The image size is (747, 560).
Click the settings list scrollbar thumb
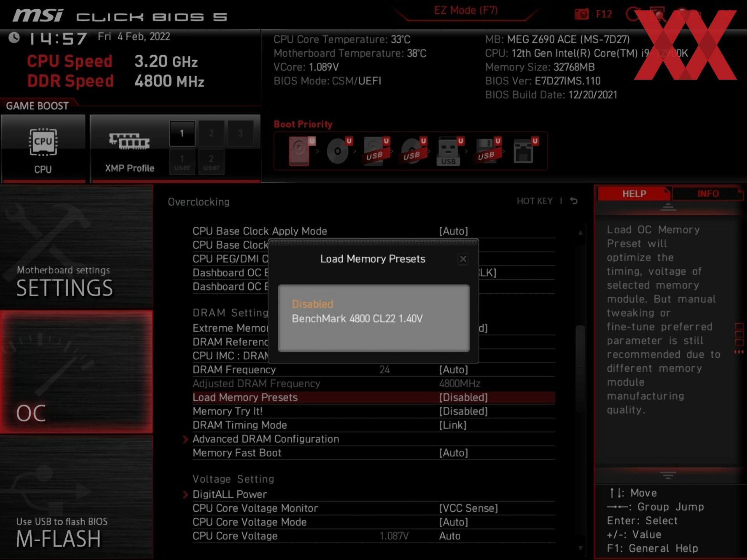[x=580, y=369]
